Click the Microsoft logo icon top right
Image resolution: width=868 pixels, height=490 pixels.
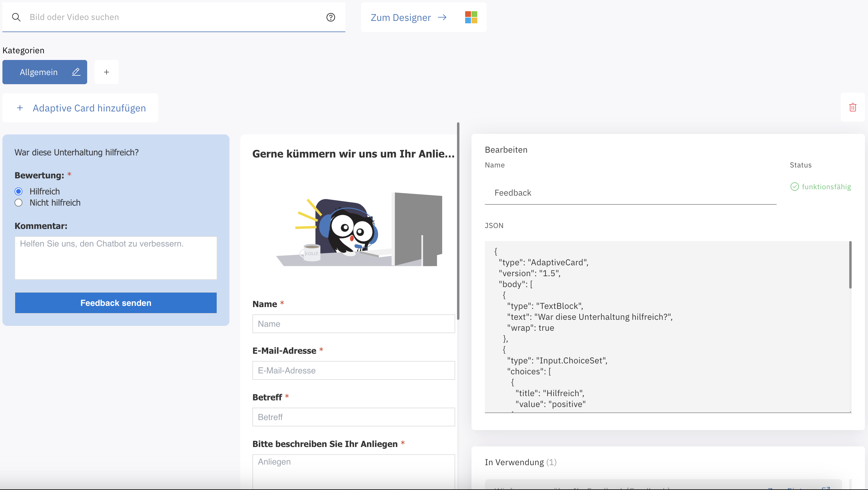(x=472, y=17)
